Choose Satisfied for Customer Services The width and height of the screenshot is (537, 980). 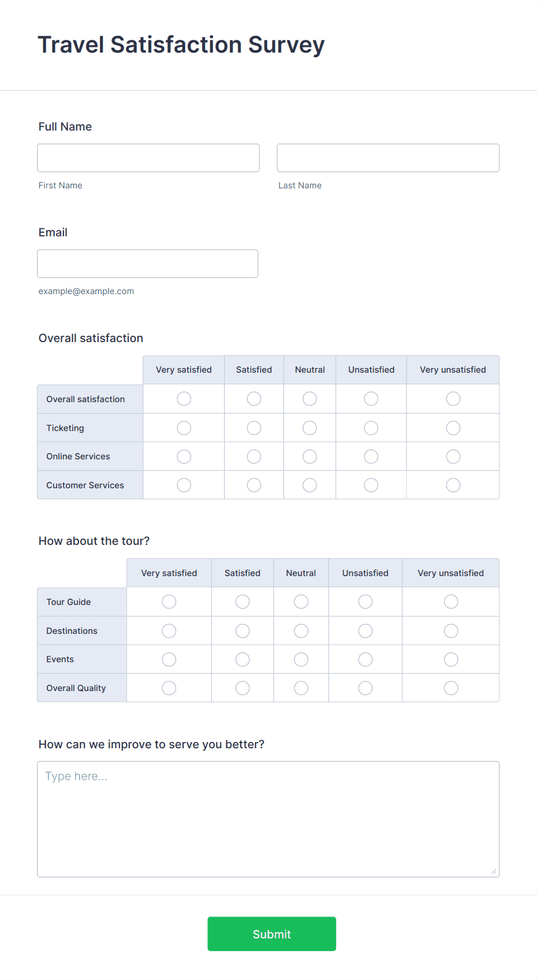click(x=253, y=485)
